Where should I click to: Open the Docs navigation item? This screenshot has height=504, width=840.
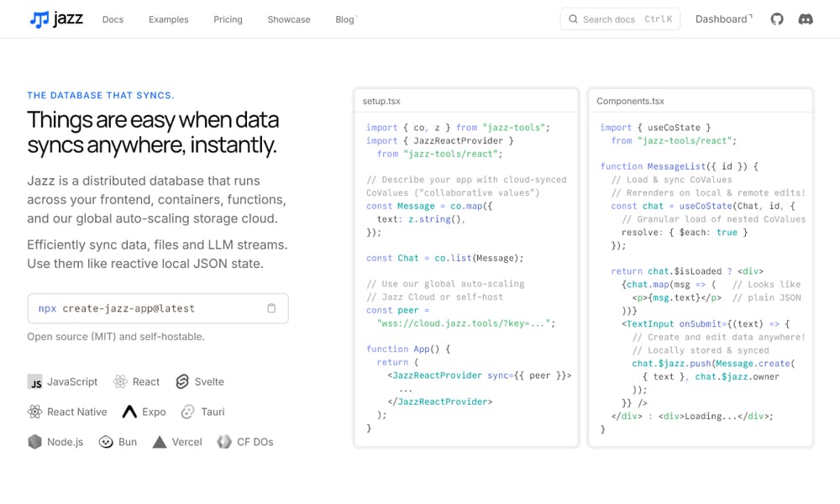113,19
